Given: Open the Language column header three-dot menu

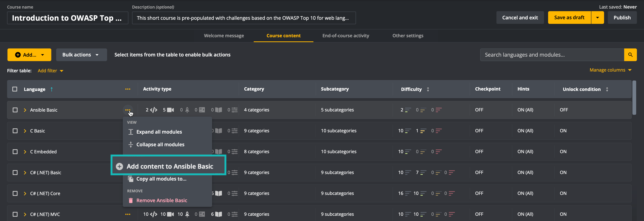Looking at the screenshot, I should tap(127, 89).
